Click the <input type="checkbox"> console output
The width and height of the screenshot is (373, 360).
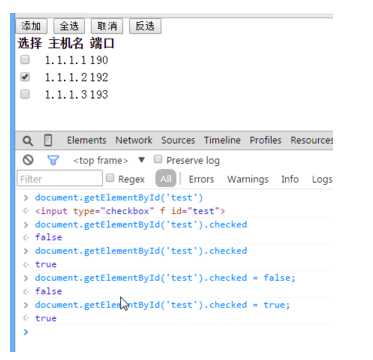[130, 211]
